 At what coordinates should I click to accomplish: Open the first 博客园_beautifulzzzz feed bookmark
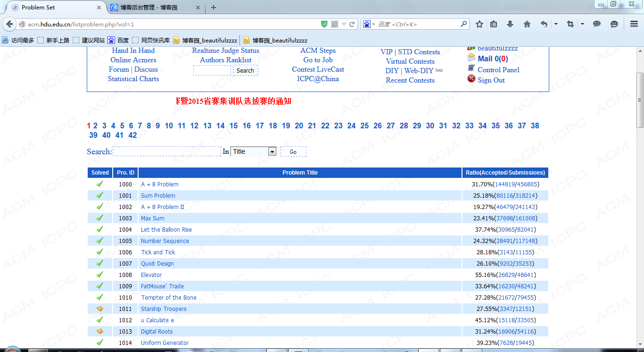pyautogui.click(x=205, y=41)
